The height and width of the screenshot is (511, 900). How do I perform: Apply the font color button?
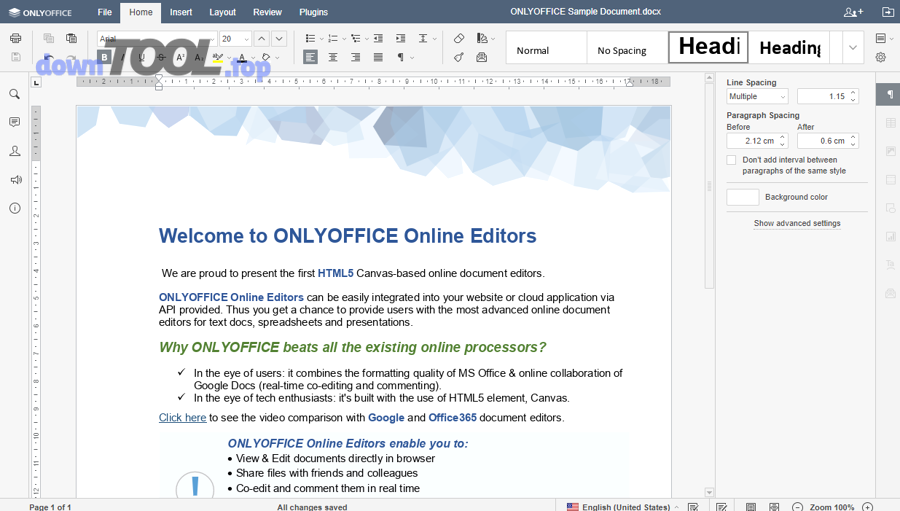242,57
